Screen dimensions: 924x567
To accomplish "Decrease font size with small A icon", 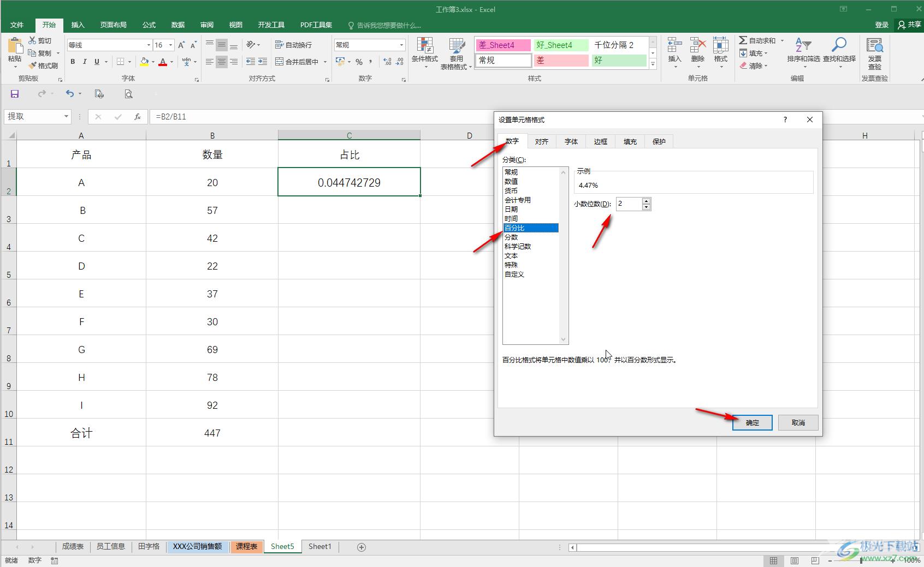I will tap(193, 45).
